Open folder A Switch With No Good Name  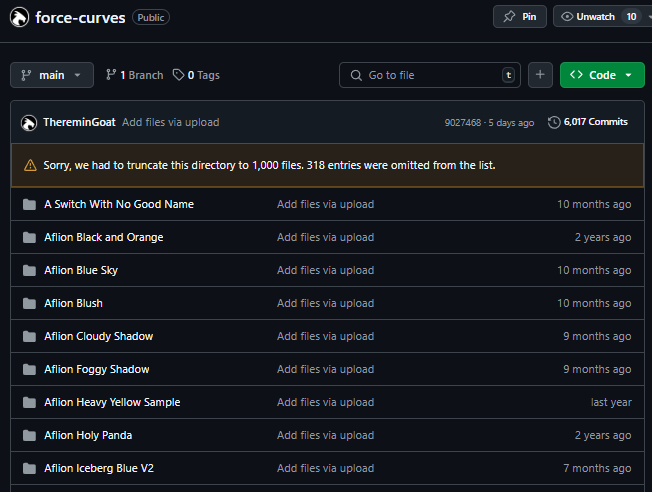[119, 204]
